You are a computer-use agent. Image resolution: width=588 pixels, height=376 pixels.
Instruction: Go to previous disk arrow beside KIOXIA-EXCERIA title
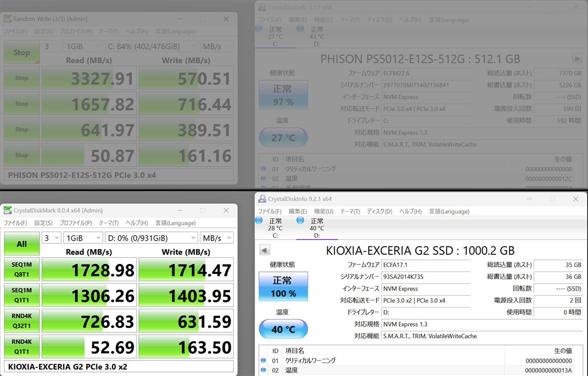(x=264, y=250)
